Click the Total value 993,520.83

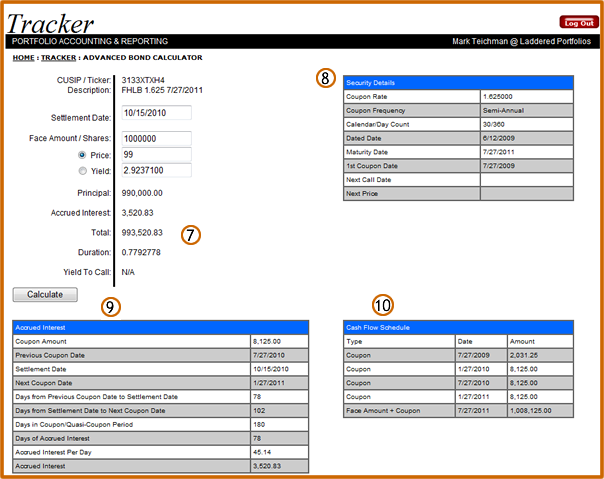point(142,233)
